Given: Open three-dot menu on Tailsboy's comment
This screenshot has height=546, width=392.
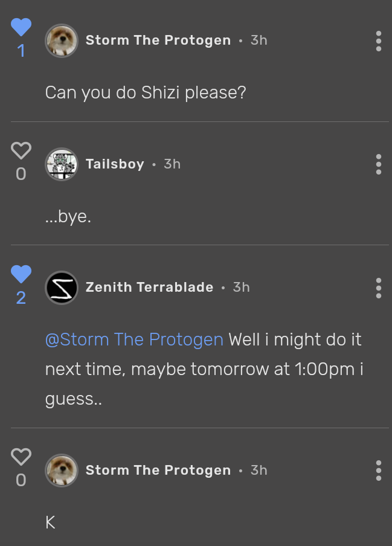Looking at the screenshot, I should (x=379, y=164).
